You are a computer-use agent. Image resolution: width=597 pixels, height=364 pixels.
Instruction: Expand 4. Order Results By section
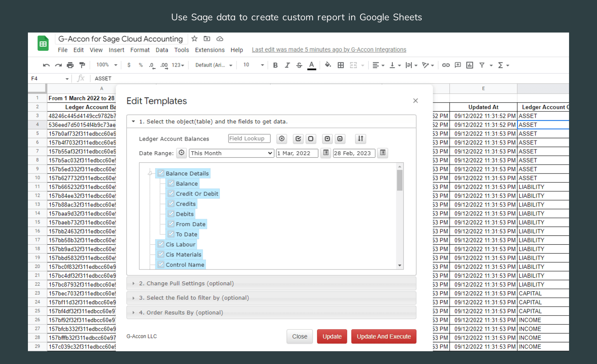(x=271, y=312)
